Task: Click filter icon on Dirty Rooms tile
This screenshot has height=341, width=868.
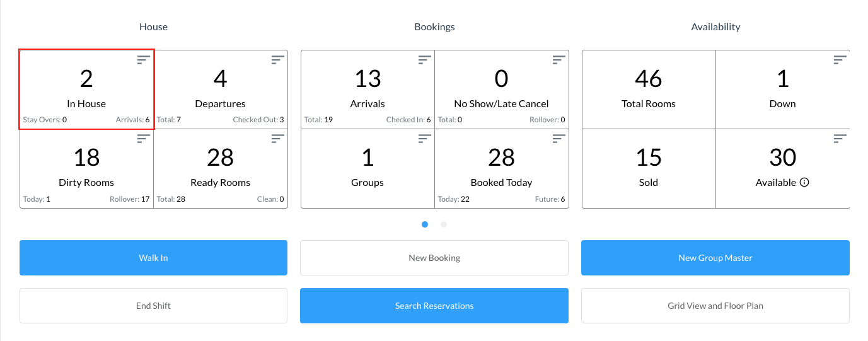Action: (x=144, y=139)
